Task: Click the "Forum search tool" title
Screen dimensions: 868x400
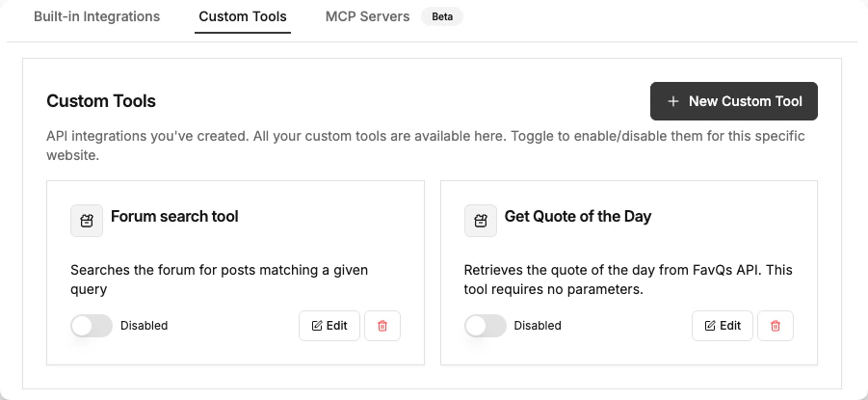Action: [174, 216]
